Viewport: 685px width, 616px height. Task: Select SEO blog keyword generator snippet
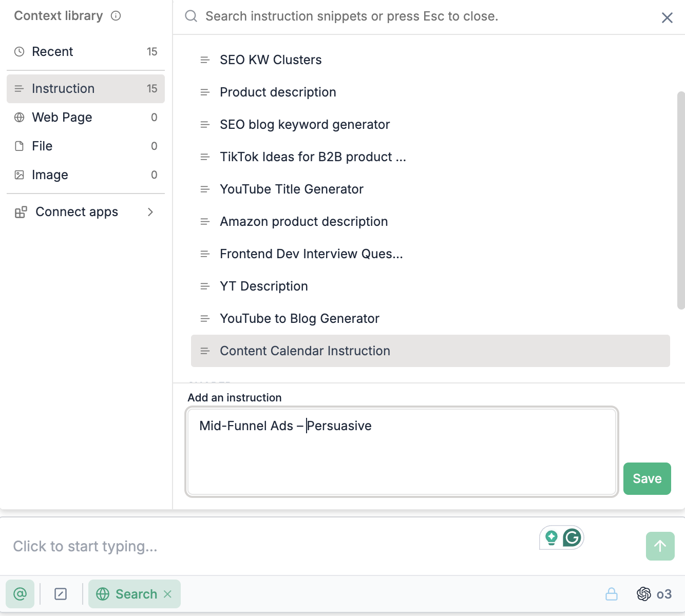tap(430, 125)
